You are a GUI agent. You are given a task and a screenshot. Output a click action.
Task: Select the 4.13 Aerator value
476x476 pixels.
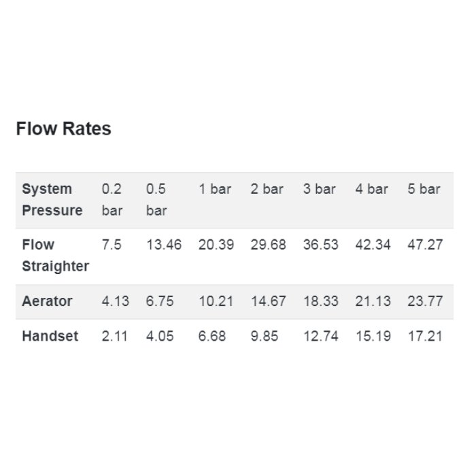pyautogui.click(x=116, y=301)
